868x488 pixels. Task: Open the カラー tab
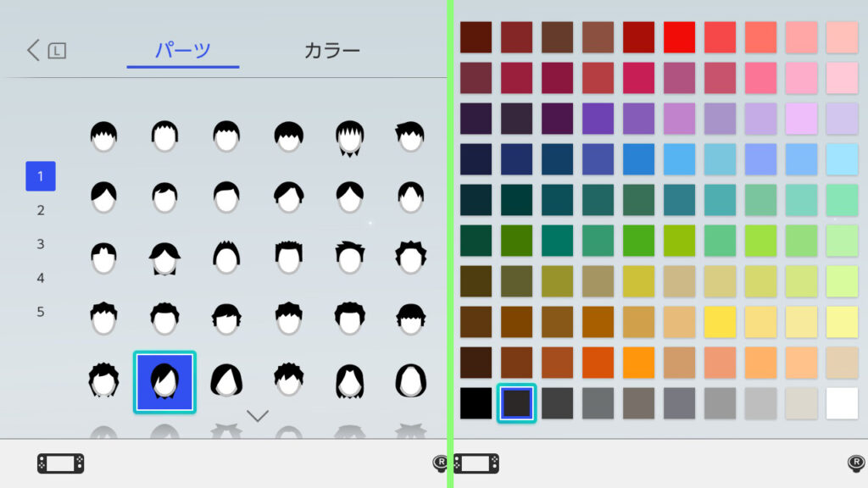point(332,50)
